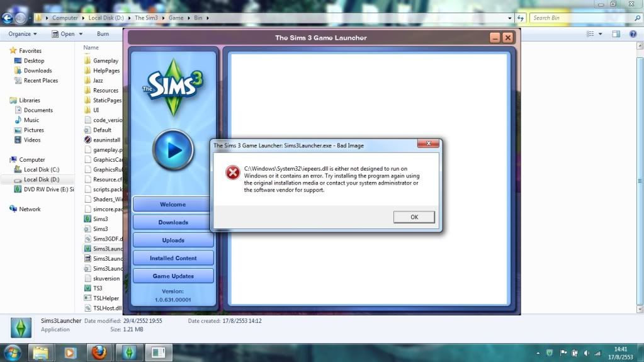This screenshot has height=362, width=644.
Task: Select Favorites in navigation pane
Action: point(30,50)
